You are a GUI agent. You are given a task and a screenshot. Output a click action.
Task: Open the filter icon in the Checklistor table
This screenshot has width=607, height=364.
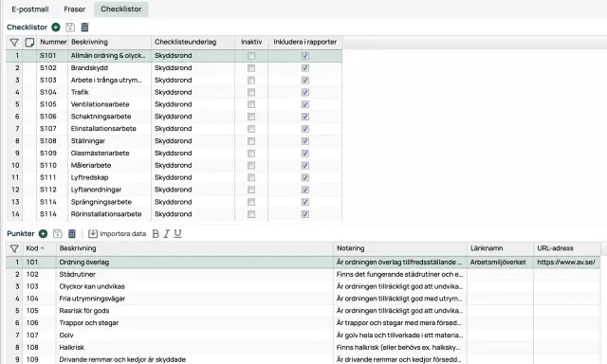click(14, 42)
